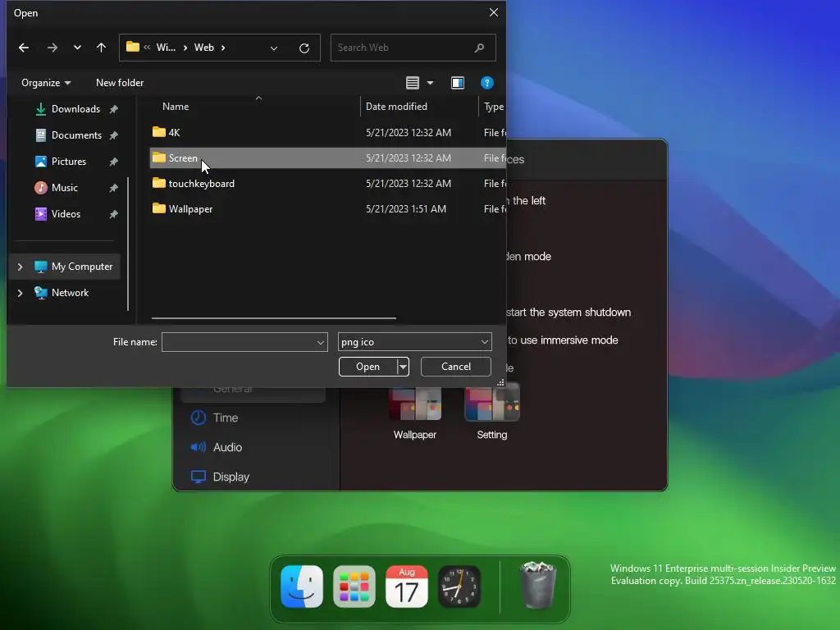840x630 pixels.
Task: Click the navigation pane scrollbar
Action: pyautogui.click(x=128, y=244)
